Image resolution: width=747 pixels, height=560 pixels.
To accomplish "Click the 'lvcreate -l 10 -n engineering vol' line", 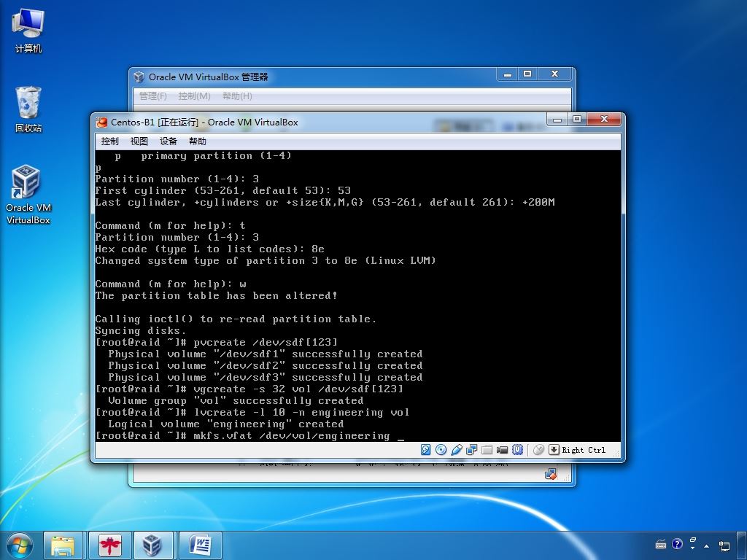I will tap(252, 413).
